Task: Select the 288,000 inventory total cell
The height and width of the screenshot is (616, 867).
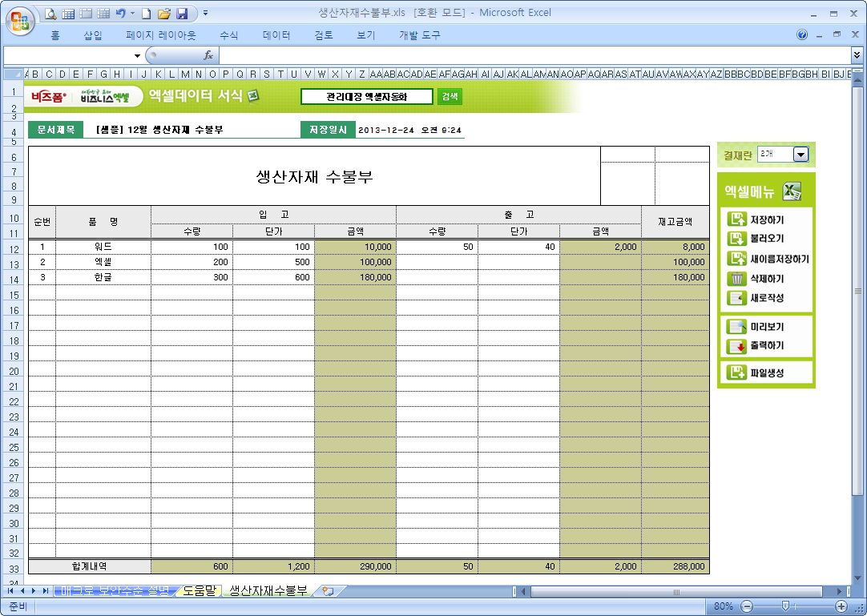Action: pyautogui.click(x=675, y=566)
